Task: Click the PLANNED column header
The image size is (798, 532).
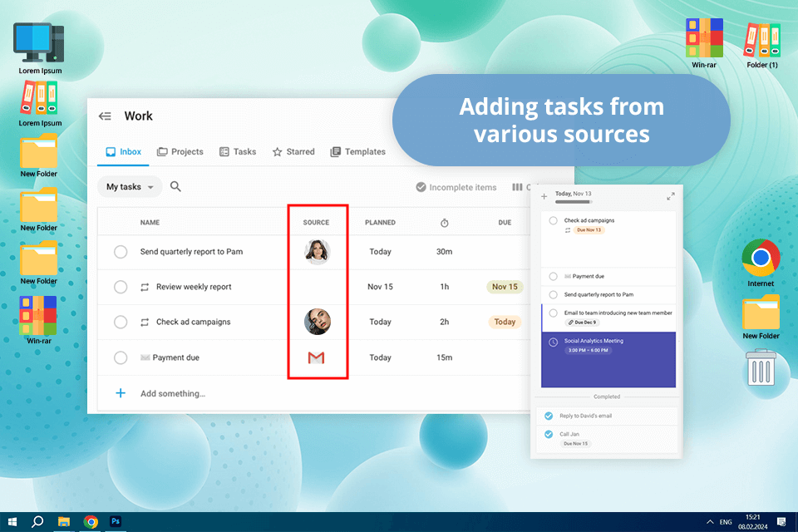Action: point(380,223)
